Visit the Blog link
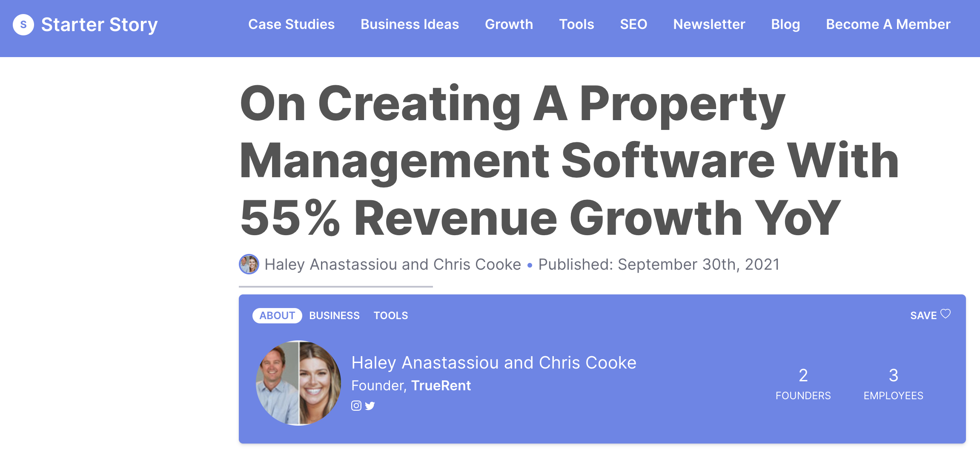The height and width of the screenshot is (461, 980). pyautogui.click(x=785, y=24)
